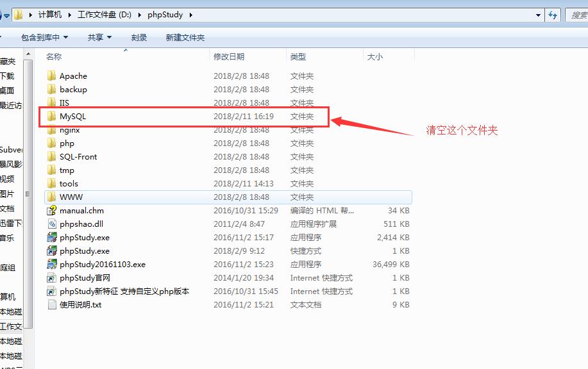The image size is (588, 369).
Task: Select the WWW folder icon
Action: 51,197
